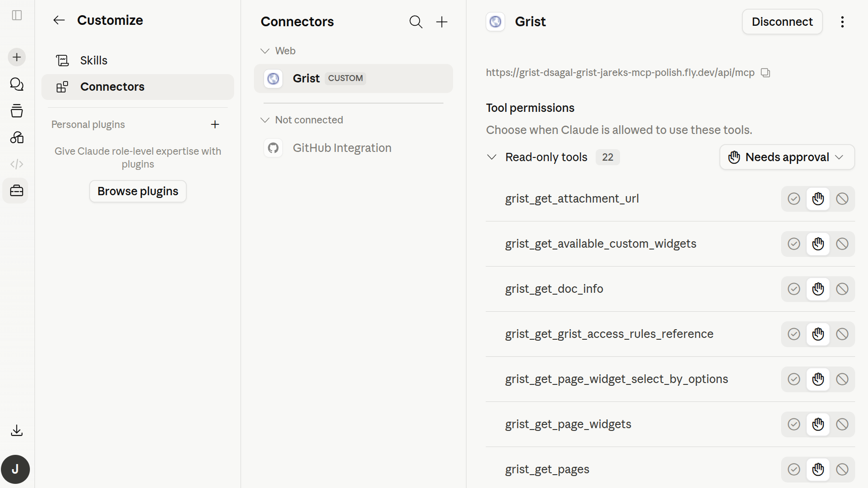
Task: Click the Tool permissions heading
Action: pyautogui.click(x=530, y=108)
